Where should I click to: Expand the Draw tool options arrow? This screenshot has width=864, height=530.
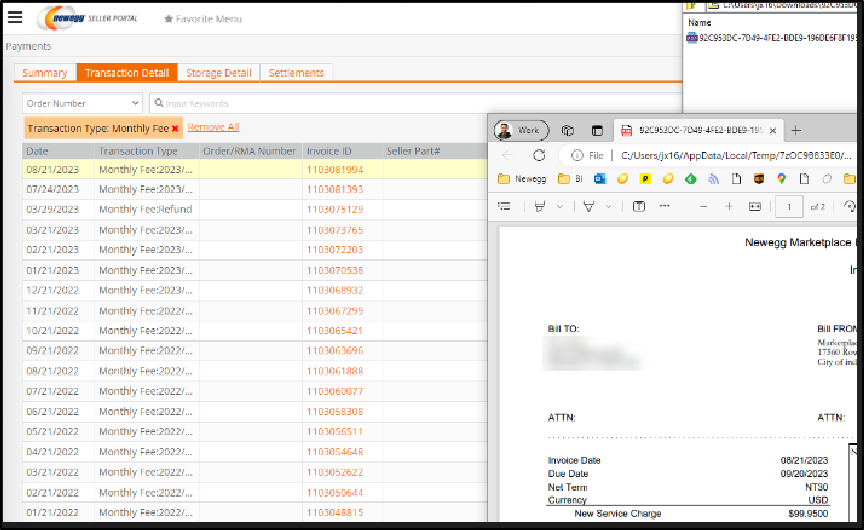(560, 207)
